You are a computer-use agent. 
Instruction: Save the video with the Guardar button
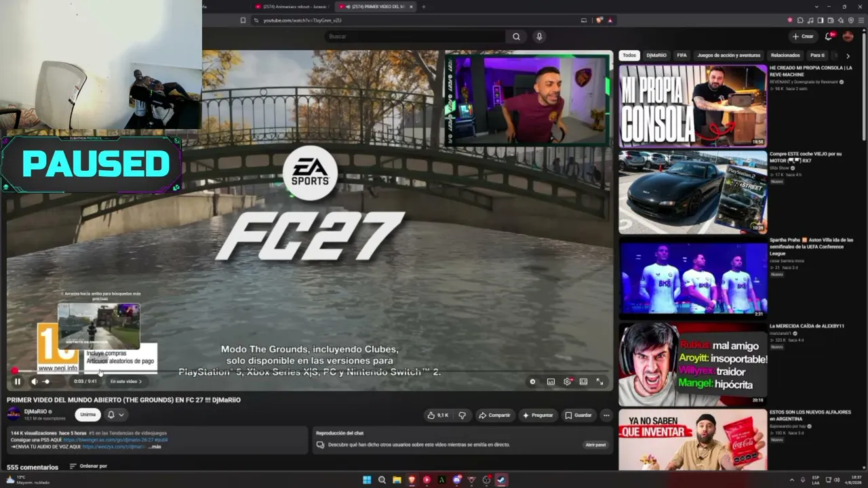[578, 415]
